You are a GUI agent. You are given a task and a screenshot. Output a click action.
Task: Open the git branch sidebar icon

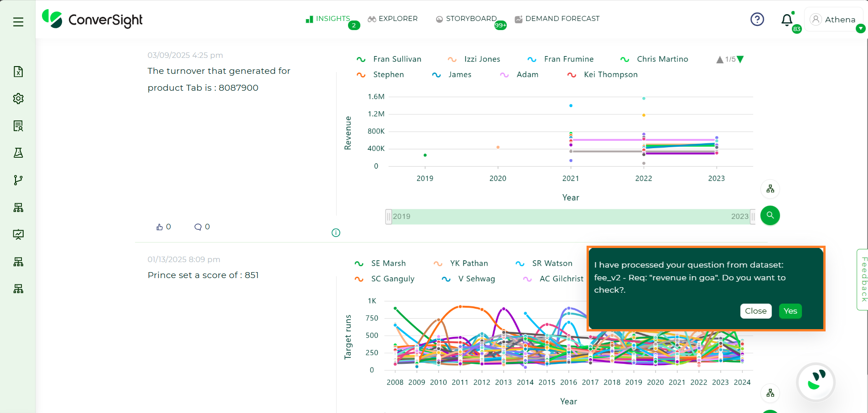click(x=18, y=180)
